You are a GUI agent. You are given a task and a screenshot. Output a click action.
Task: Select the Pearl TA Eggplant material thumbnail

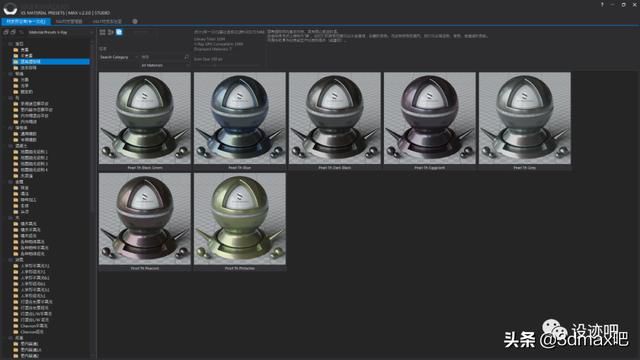coord(430,118)
